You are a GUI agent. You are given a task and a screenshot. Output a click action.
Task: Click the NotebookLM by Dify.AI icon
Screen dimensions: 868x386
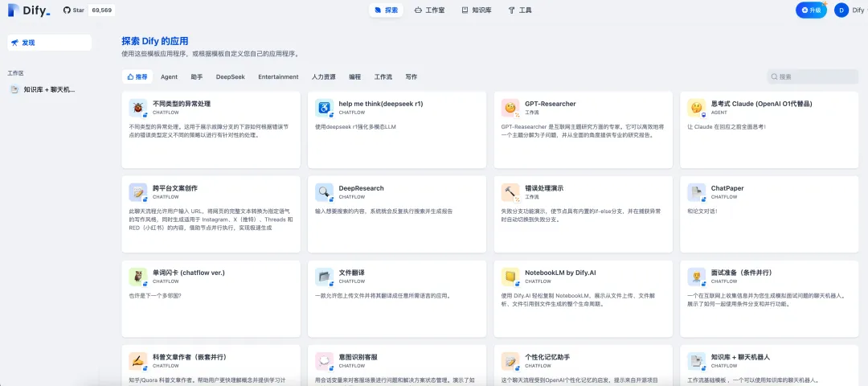[510, 277]
